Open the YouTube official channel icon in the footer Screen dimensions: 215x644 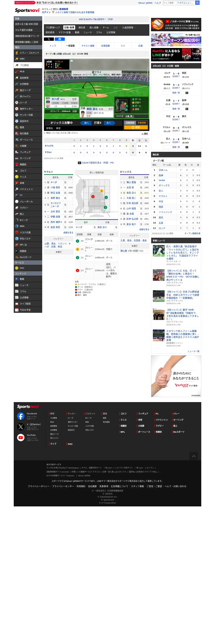(x=21, y=437)
